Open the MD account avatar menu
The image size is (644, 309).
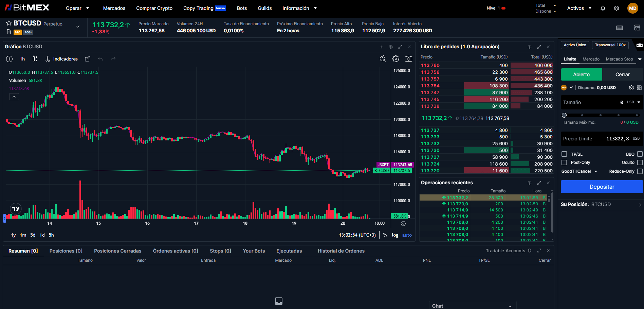(632, 8)
